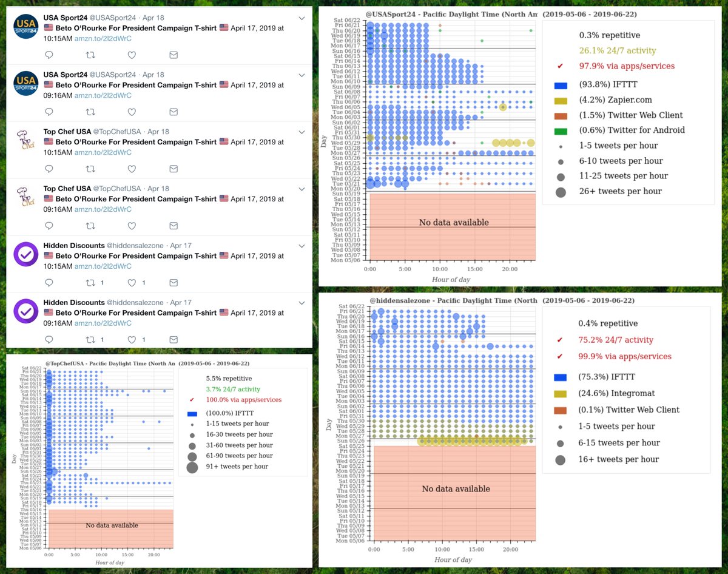Screen dimensions: 728x574
Task: Click USA Sport24 avatar on the 10:15AM tweet
Action: coord(25,26)
